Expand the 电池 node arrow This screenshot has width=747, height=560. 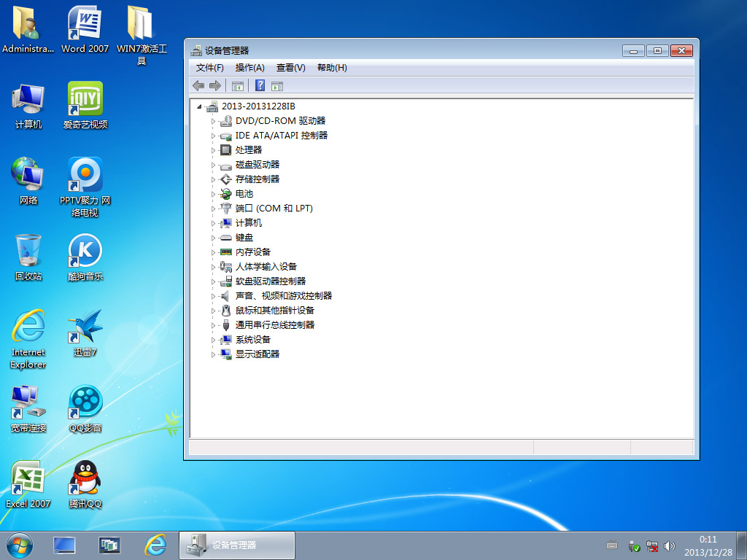coord(213,194)
